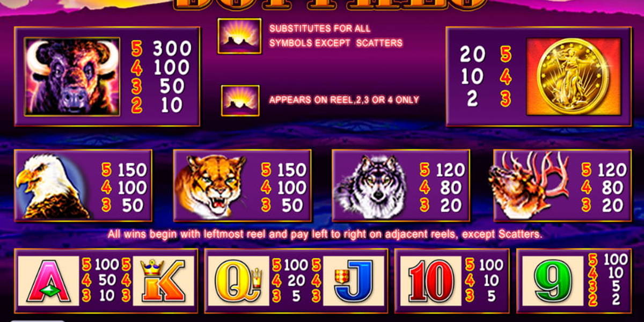Click the sunset symbol beside reel appearance text
Screen dimensions: 644x322
click(240, 100)
